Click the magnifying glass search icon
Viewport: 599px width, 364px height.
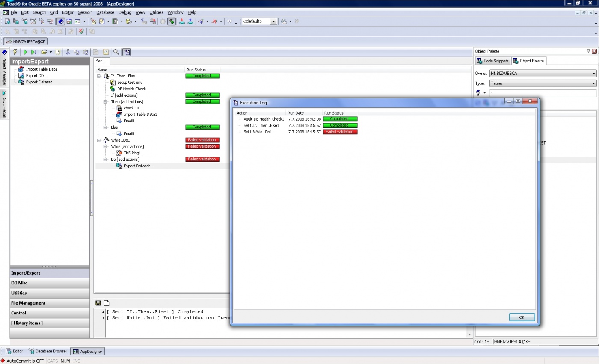pos(116,52)
